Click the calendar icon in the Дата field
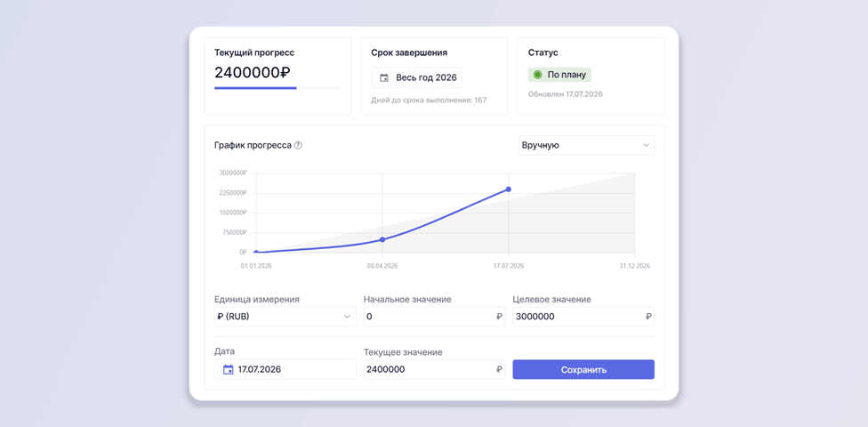This screenshot has height=427, width=868. point(228,369)
